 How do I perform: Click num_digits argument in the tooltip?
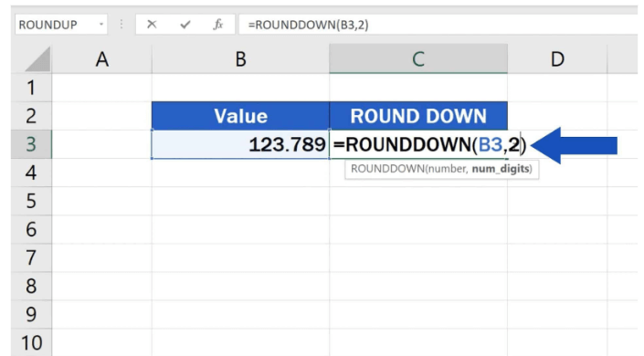point(501,169)
